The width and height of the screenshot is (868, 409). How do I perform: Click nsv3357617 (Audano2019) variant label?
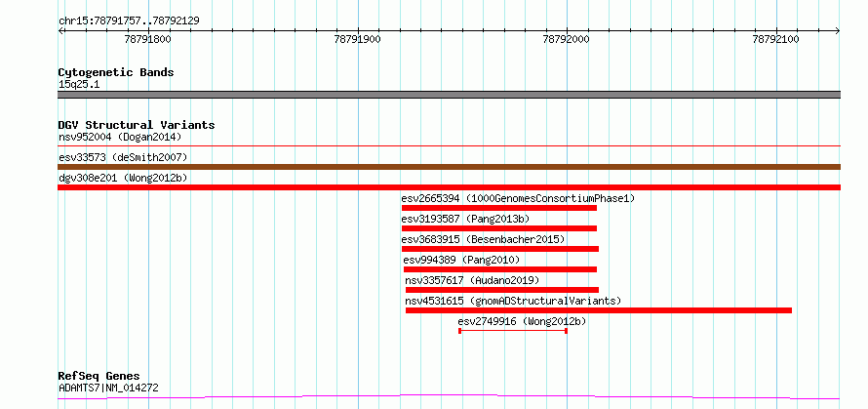point(472,280)
